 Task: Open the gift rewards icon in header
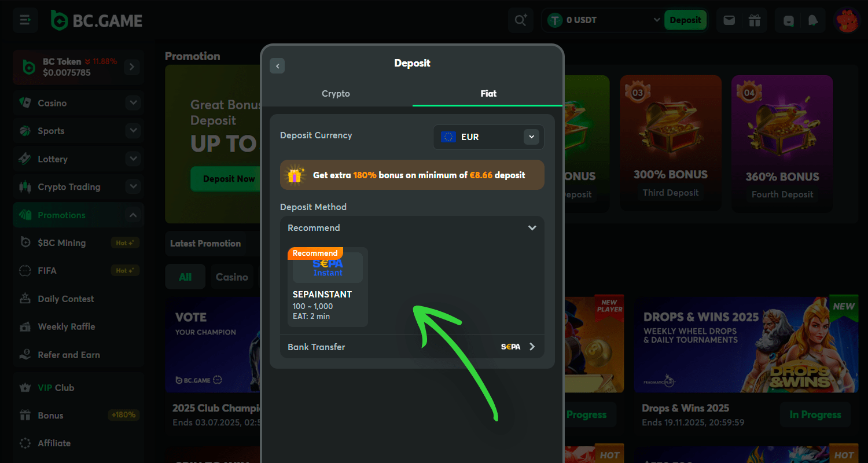click(x=754, y=20)
